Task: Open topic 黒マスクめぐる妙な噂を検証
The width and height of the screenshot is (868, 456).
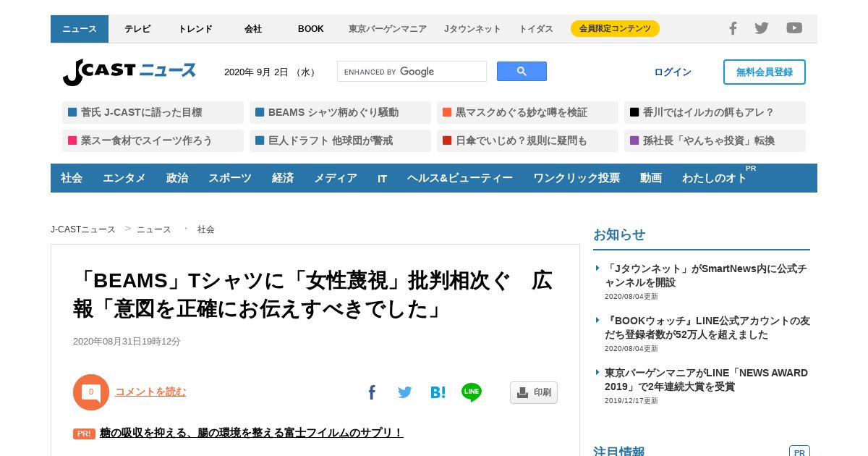Action: click(x=527, y=112)
